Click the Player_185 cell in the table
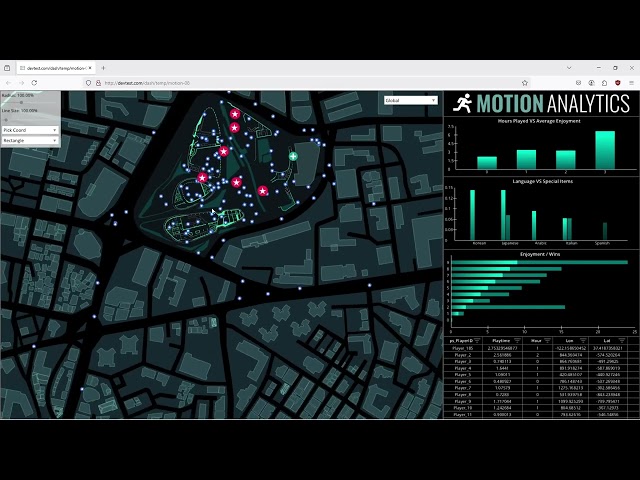Viewport: 640px width, 480px height. pyautogui.click(x=463, y=348)
